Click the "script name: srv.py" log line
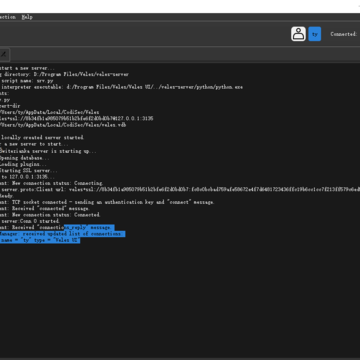 pyautogui.click(x=27, y=81)
